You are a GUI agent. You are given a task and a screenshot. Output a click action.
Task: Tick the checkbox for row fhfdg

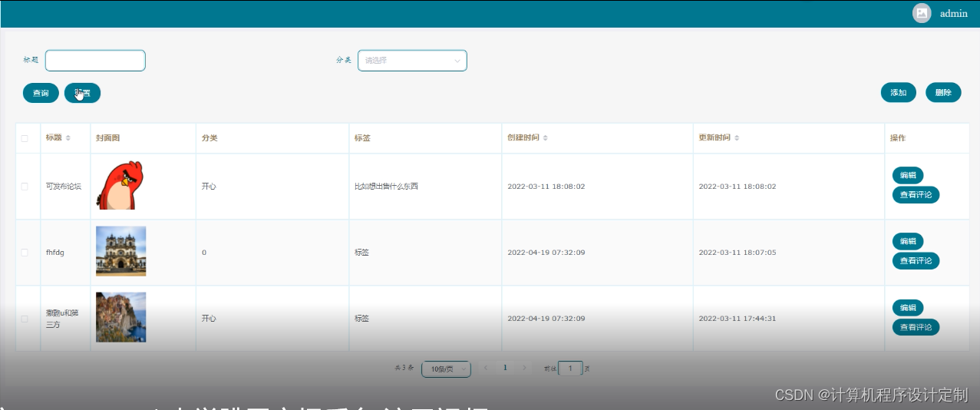(25, 253)
